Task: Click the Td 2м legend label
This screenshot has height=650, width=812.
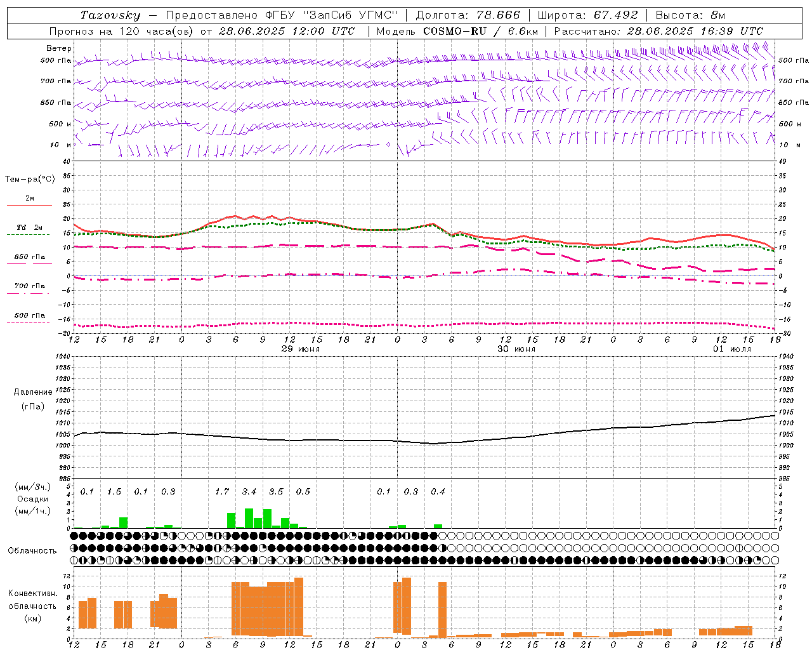Action: pyautogui.click(x=30, y=227)
